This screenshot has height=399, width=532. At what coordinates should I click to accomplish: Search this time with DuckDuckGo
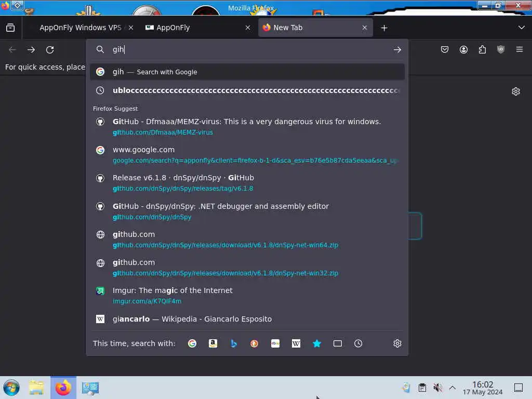coord(254,343)
